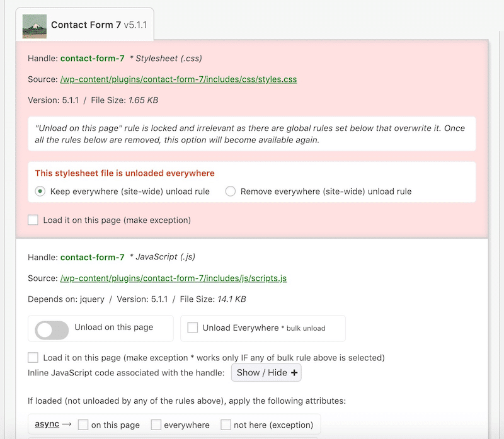The height and width of the screenshot is (439, 504).
Task: Click the Contact Form 7 plugin thumbnail image
Action: (35, 25)
